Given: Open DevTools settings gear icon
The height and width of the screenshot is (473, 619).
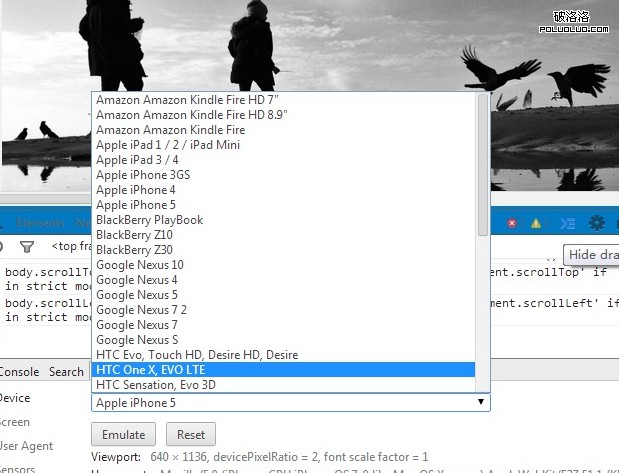Looking at the screenshot, I should pyautogui.click(x=597, y=223).
